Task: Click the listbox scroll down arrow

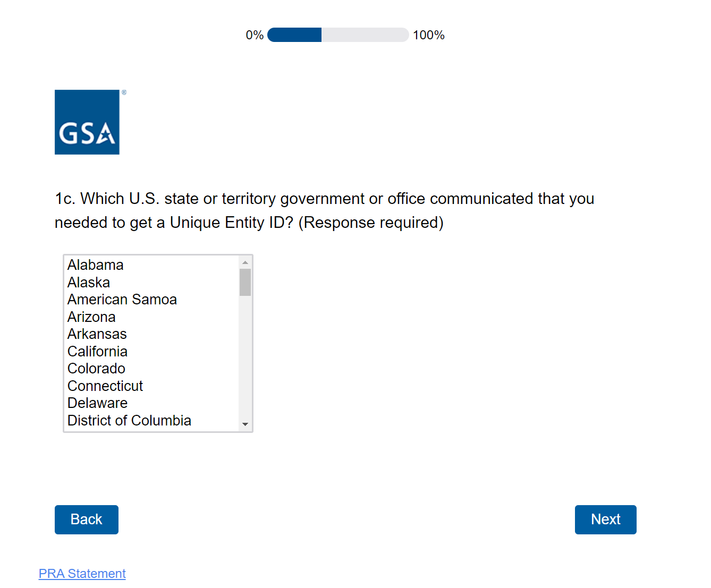Action: 245,424
